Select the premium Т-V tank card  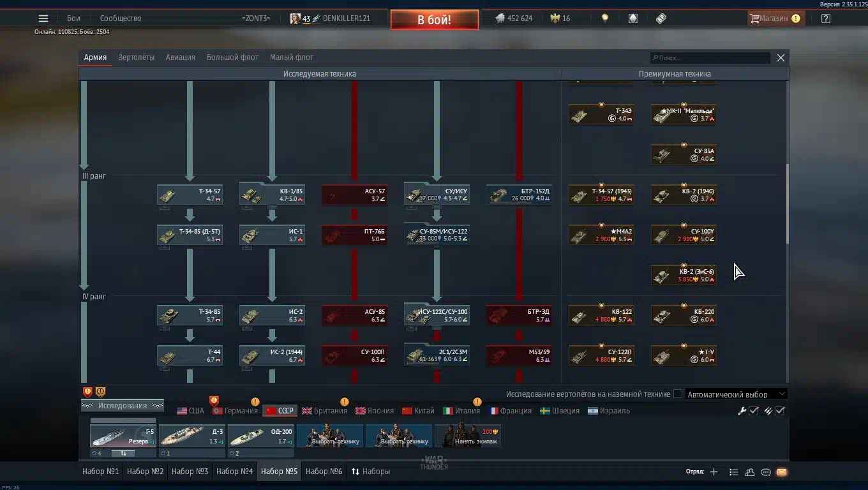pyautogui.click(x=684, y=356)
